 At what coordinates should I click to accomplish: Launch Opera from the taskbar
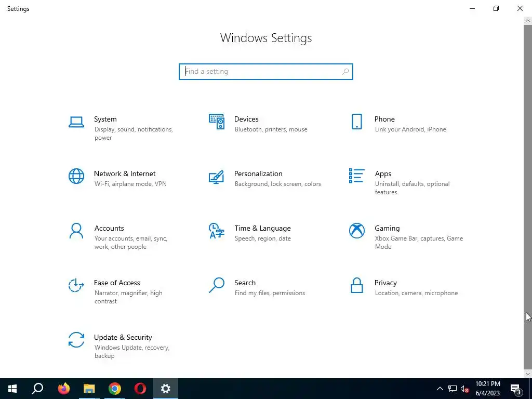click(x=140, y=389)
